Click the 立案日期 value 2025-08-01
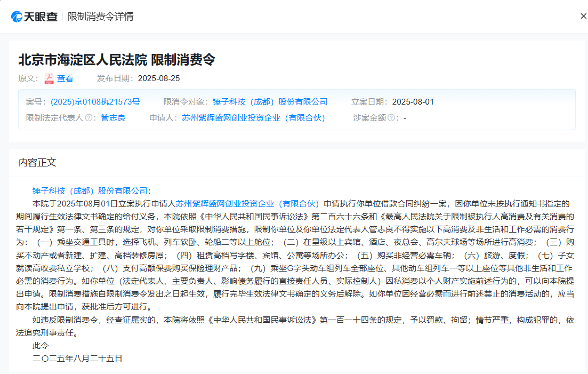The width and height of the screenshot is (588, 374). 413,102
